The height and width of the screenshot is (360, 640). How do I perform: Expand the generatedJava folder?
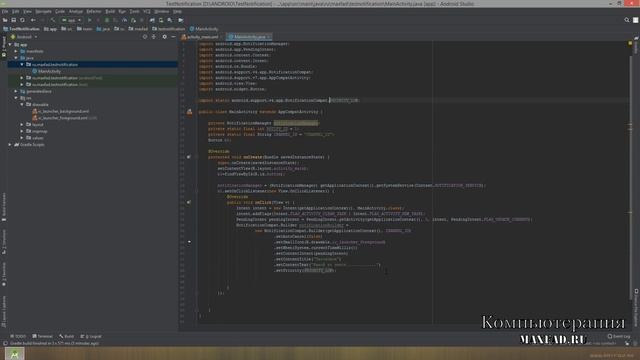16,91
